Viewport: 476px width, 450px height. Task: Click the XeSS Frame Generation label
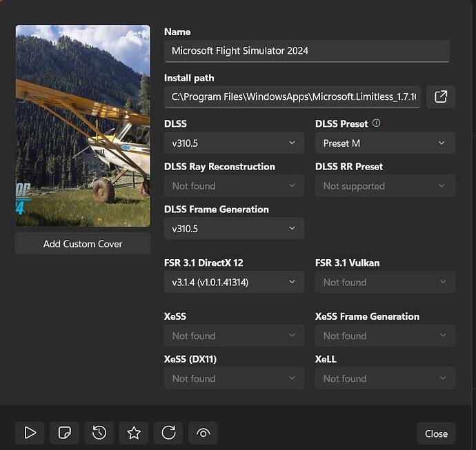pyautogui.click(x=367, y=316)
